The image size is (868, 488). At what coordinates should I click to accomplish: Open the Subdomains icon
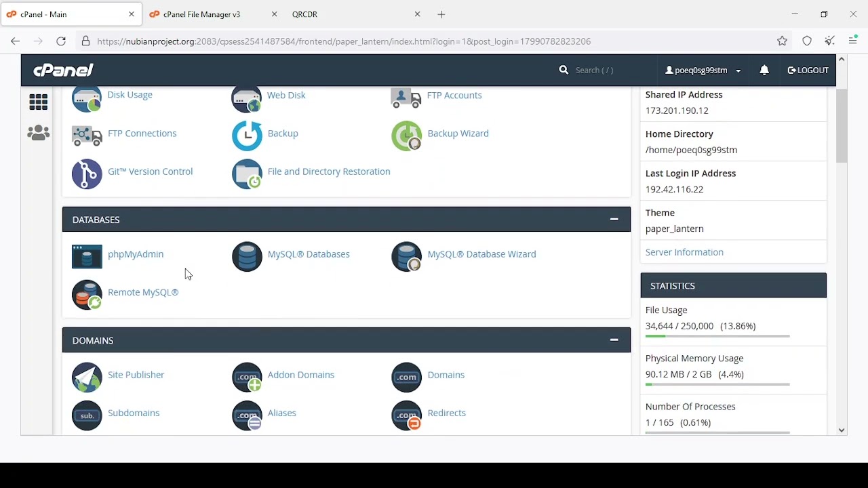point(87,415)
